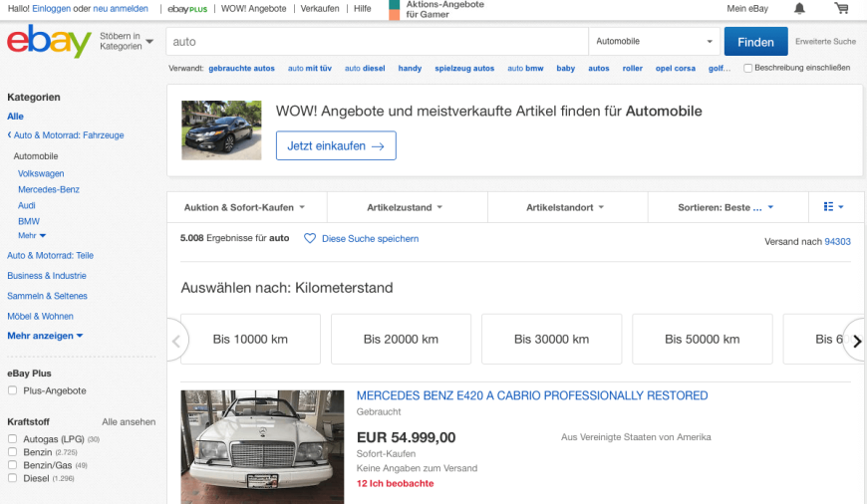Open Hilfe in top bar
The height and width of the screenshot is (504, 867).
pos(362,9)
